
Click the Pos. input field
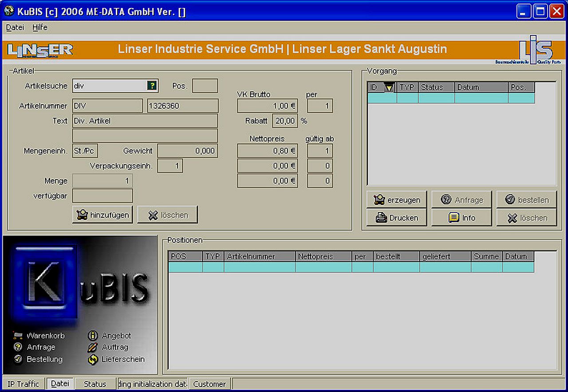(x=205, y=86)
